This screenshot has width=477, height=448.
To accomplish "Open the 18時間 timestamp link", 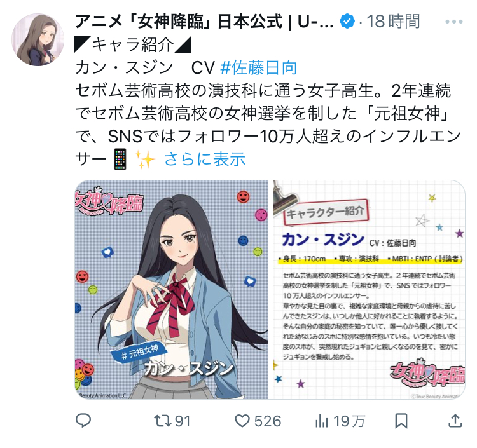I will 393,22.
